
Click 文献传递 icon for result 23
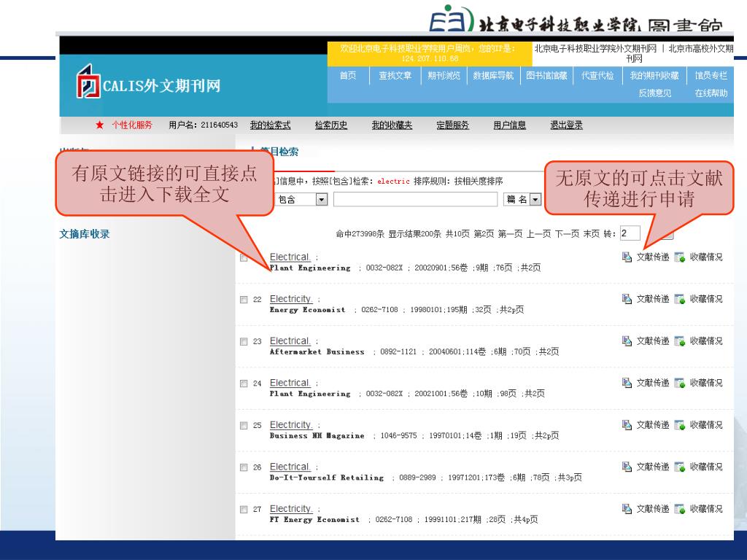tap(627, 341)
